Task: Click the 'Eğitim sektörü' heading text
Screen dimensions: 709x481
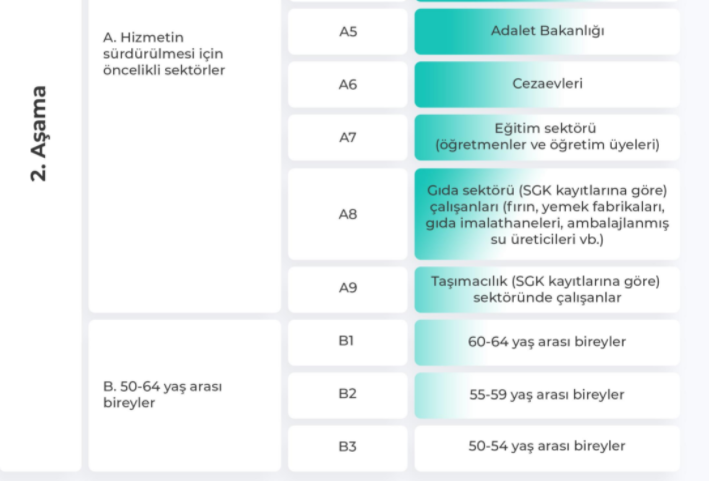Action: (x=546, y=129)
